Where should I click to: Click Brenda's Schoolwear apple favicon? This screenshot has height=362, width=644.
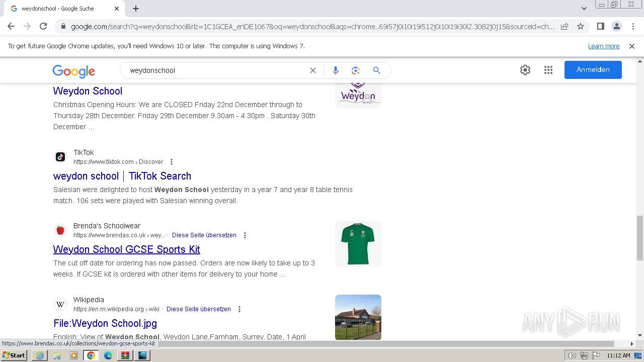[x=60, y=230]
